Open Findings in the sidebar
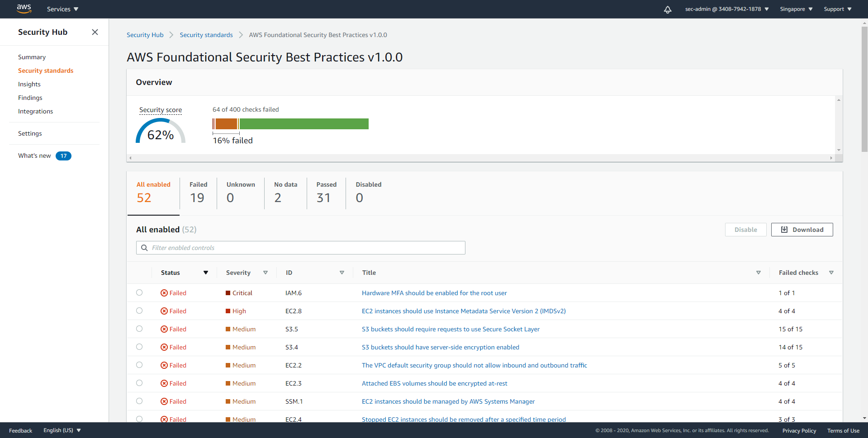Viewport: 868px width, 438px height. click(x=30, y=98)
